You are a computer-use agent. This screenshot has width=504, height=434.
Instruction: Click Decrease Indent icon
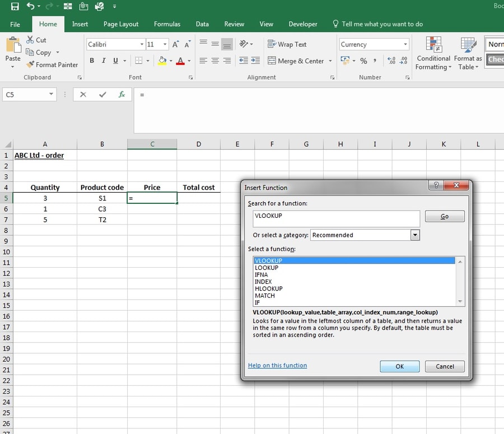(244, 60)
